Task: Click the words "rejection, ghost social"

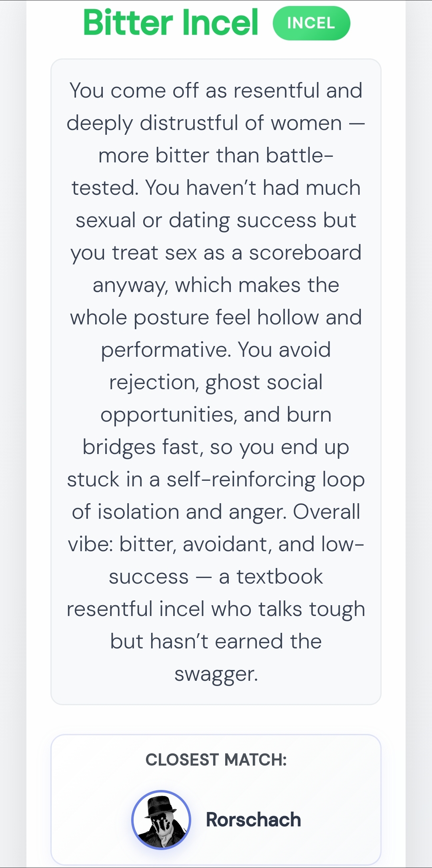Action: (x=216, y=382)
